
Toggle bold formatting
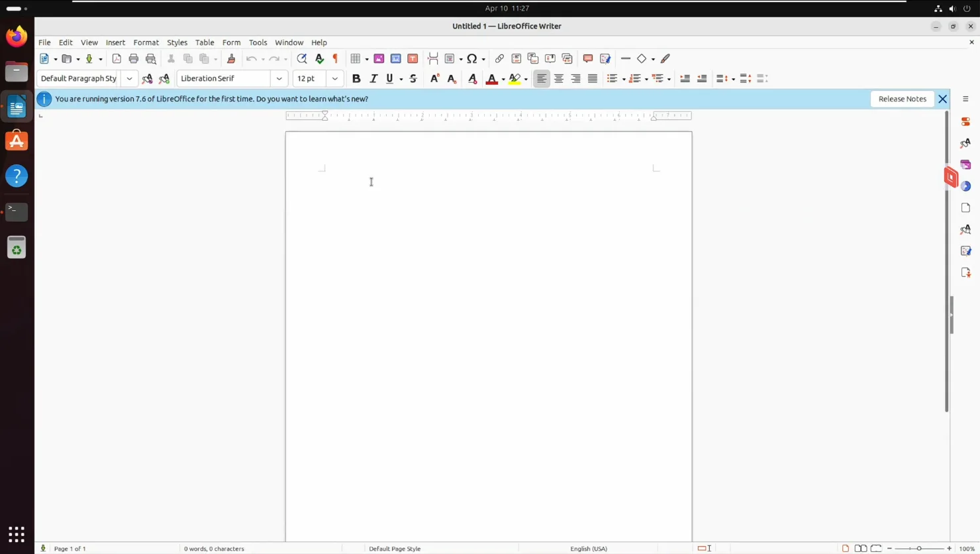point(356,79)
